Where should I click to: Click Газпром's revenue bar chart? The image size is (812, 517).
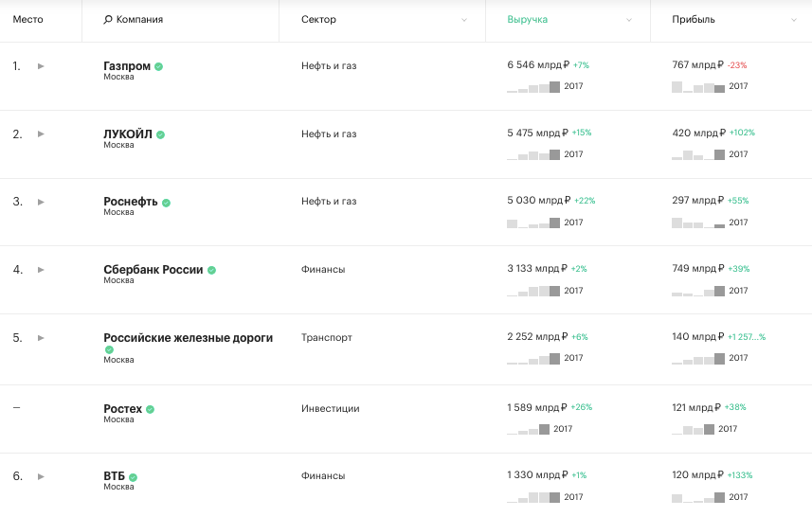pyautogui.click(x=533, y=87)
